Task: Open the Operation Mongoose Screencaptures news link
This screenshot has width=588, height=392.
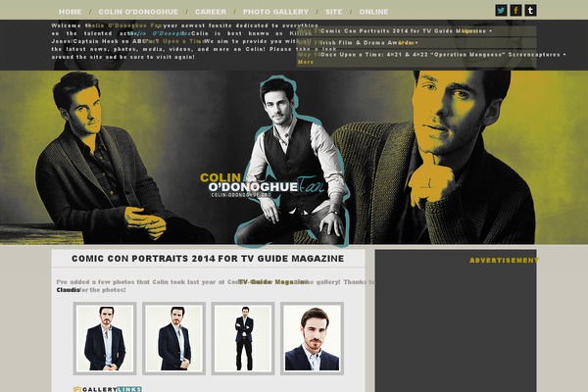Action: [440, 55]
